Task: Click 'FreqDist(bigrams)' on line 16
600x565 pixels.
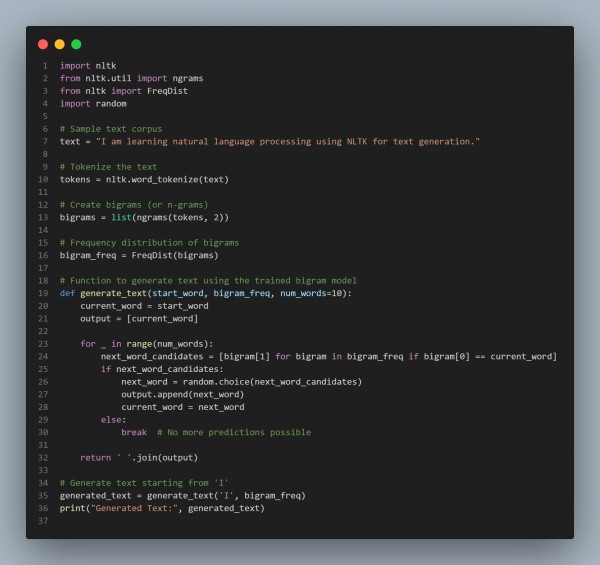Action: 175,255
